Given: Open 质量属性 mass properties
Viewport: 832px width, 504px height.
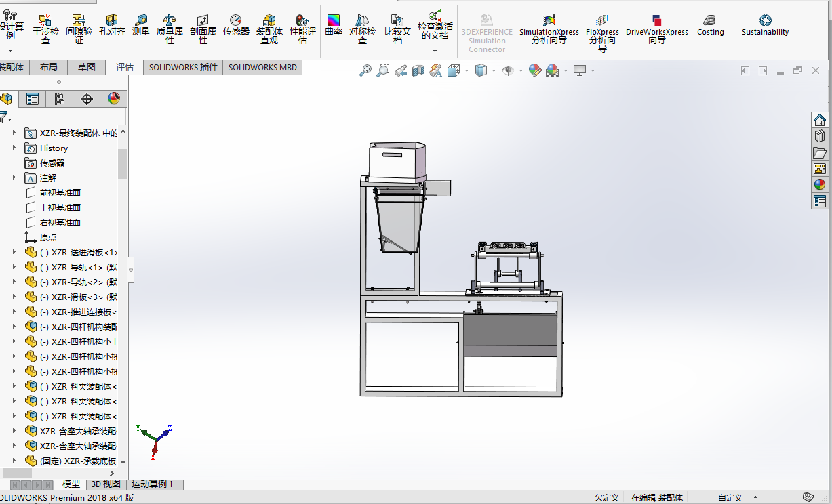Looking at the screenshot, I should point(170,29).
